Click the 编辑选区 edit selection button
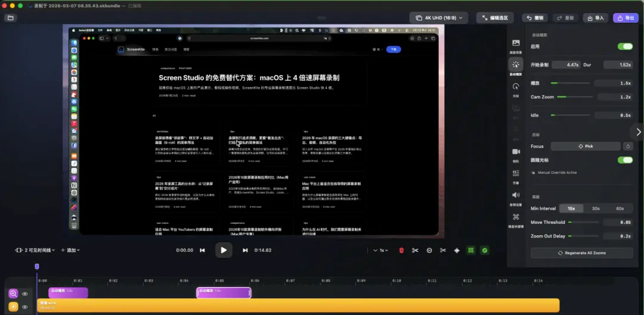This screenshot has height=315, width=644. click(x=495, y=18)
